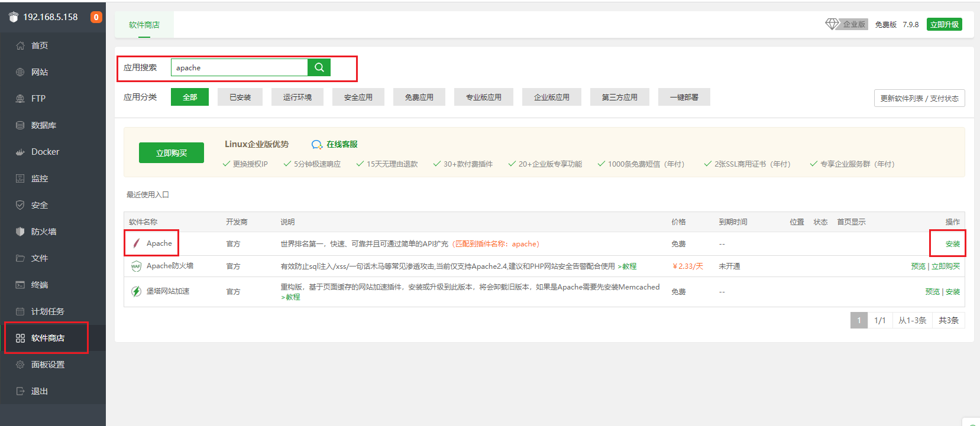Image resolution: width=980 pixels, height=426 pixels.
Task: Select the 运行环境 category filter
Action: coord(297,97)
